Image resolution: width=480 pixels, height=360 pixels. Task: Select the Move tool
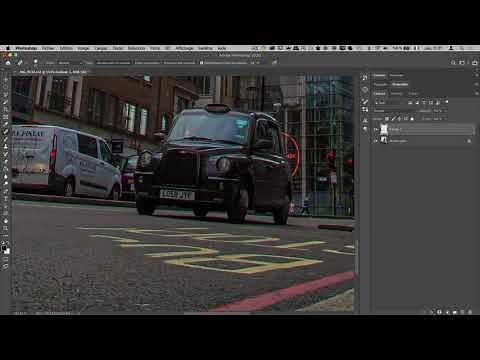point(6,80)
